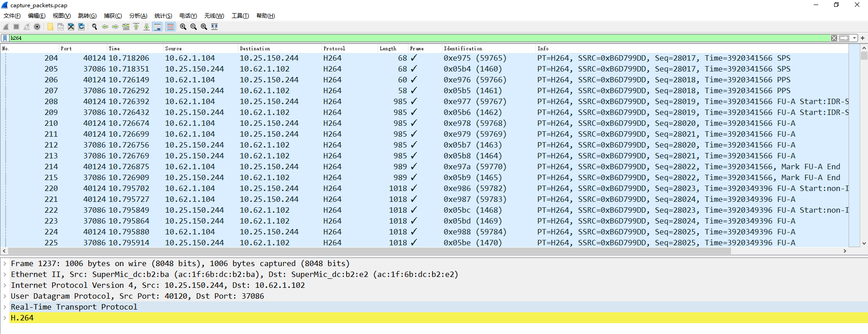The height and width of the screenshot is (334, 868).
Task: Toggle auto-scroll during live capture
Action: point(157,27)
